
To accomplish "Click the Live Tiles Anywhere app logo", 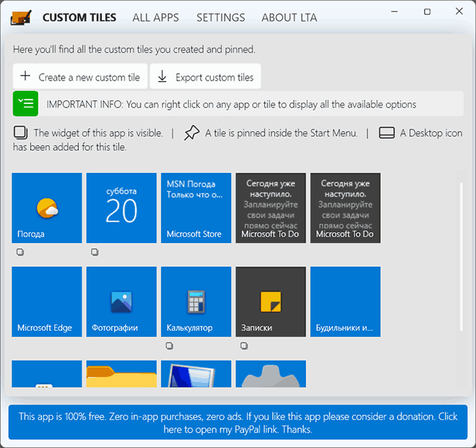I will click(21, 18).
